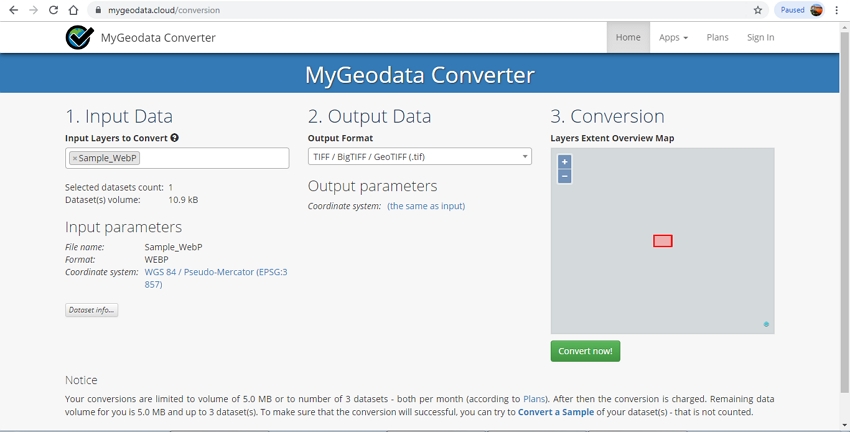Click the 'Sample_WebP' file name value

pos(173,247)
